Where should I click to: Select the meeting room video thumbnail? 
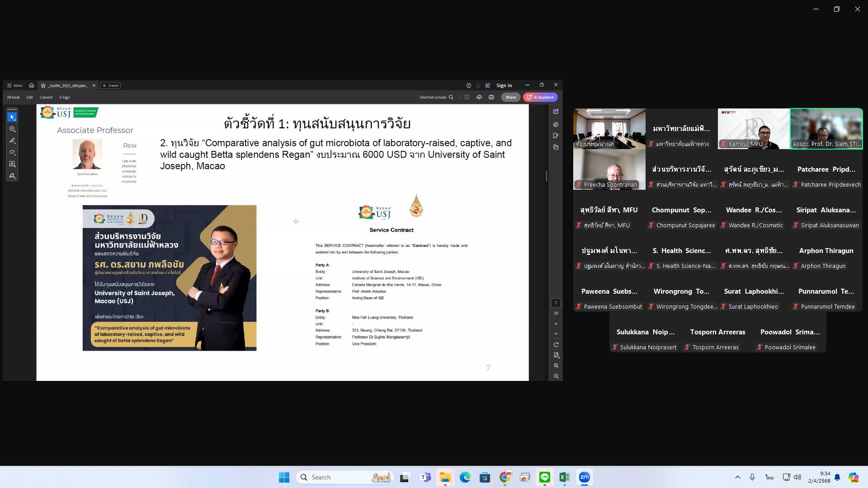point(609,129)
